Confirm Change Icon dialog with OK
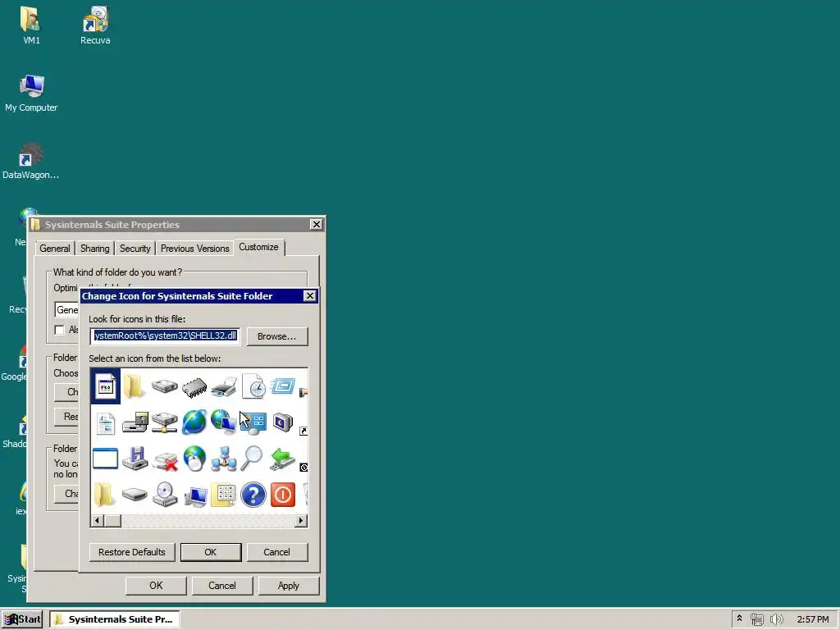The height and width of the screenshot is (630, 840). pyautogui.click(x=211, y=552)
